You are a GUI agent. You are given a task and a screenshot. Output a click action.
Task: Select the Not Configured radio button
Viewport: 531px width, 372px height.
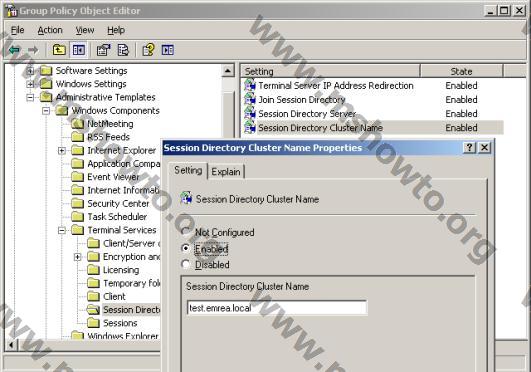[186, 232]
